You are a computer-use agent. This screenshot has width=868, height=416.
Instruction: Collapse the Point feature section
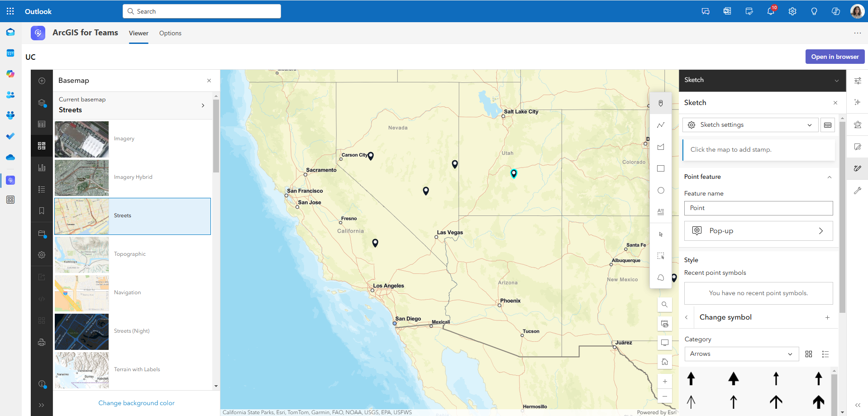(x=830, y=177)
